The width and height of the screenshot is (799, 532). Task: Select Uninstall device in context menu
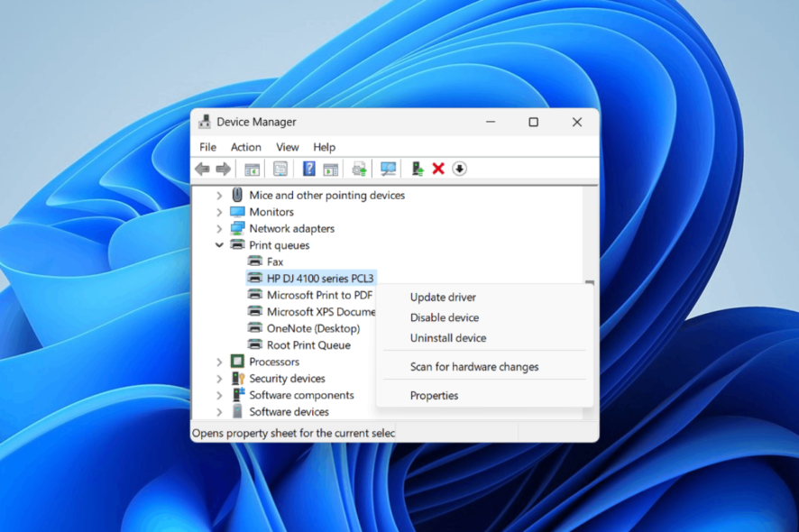[484, 338]
